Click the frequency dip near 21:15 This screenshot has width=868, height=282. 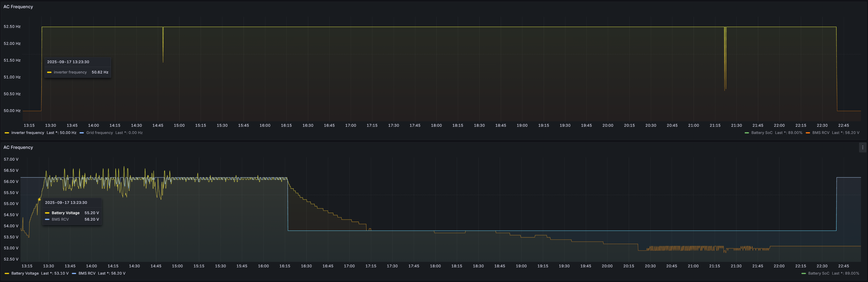[725, 67]
